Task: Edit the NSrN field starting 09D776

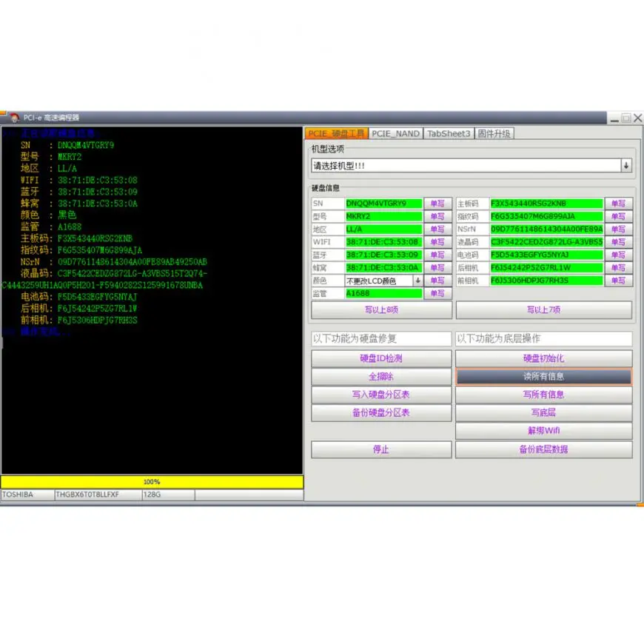Action: (547, 229)
